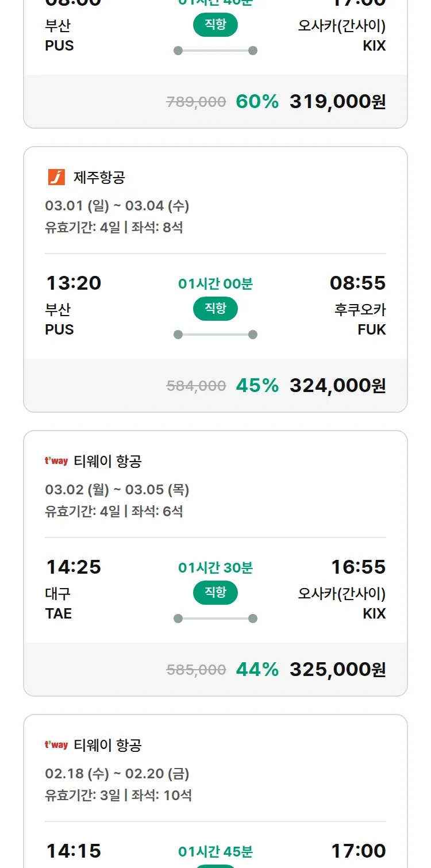Click the route line end dot under 01시간 30분

tap(252, 619)
